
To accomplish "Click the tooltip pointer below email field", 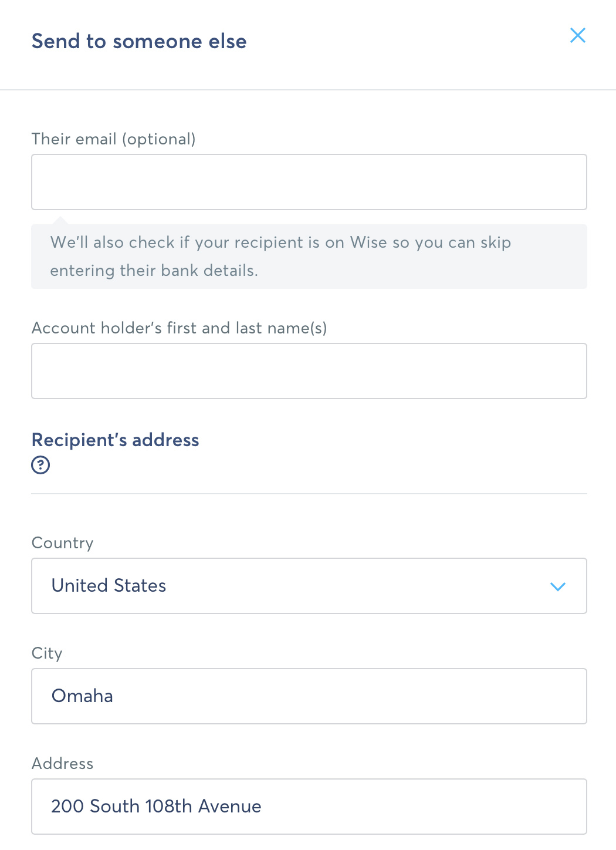I will click(59, 221).
